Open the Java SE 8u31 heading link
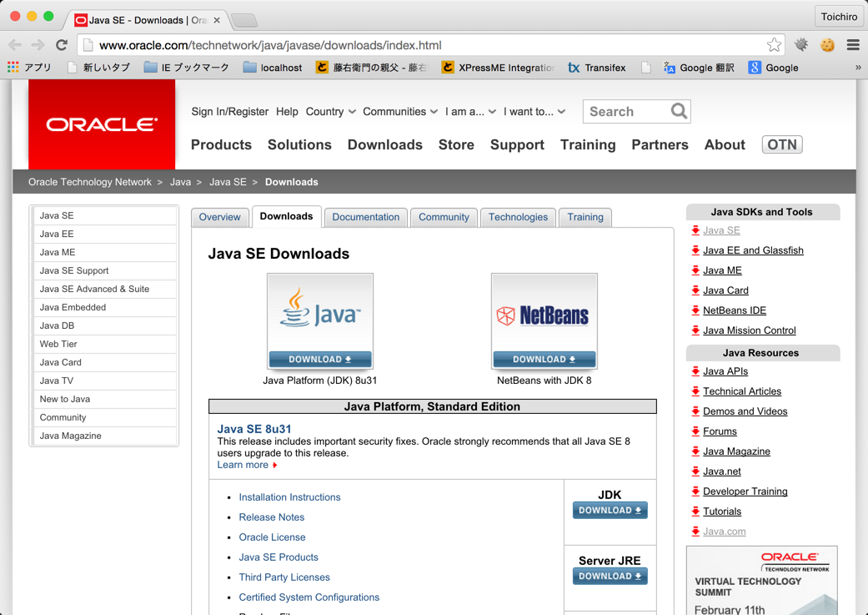The height and width of the screenshot is (615, 868). 254,429
